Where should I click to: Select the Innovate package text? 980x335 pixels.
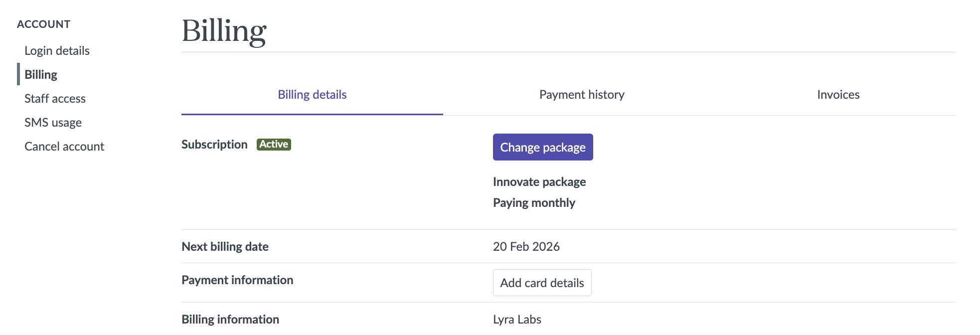539,182
